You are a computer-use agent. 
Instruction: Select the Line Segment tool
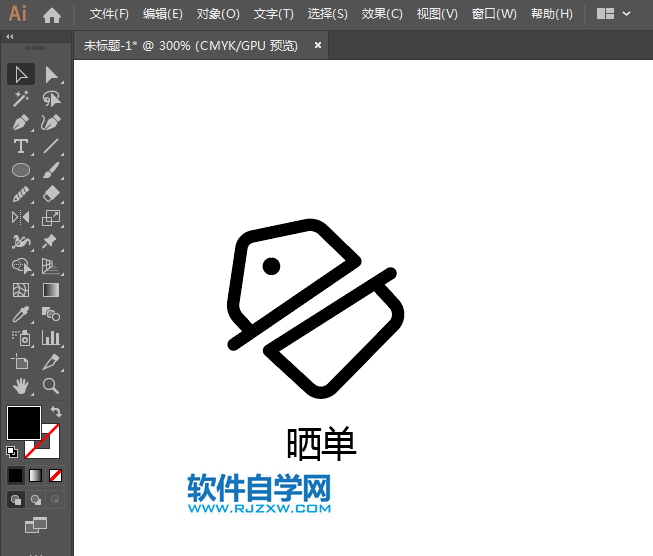click(x=51, y=146)
